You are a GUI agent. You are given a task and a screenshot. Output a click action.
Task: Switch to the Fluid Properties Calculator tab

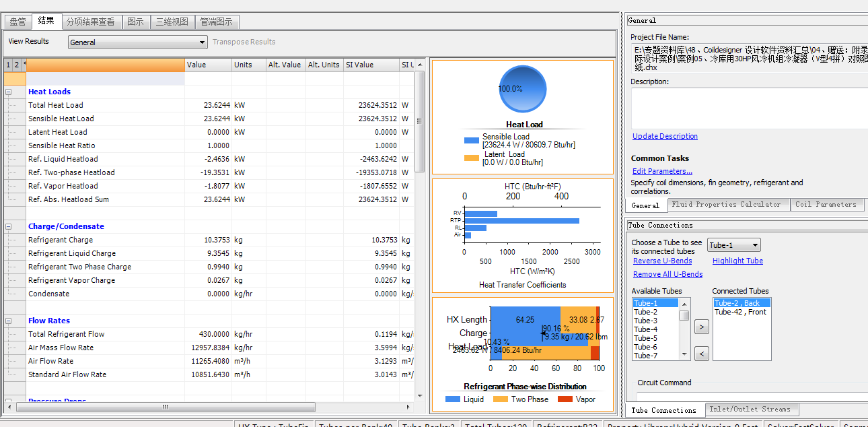click(x=729, y=205)
